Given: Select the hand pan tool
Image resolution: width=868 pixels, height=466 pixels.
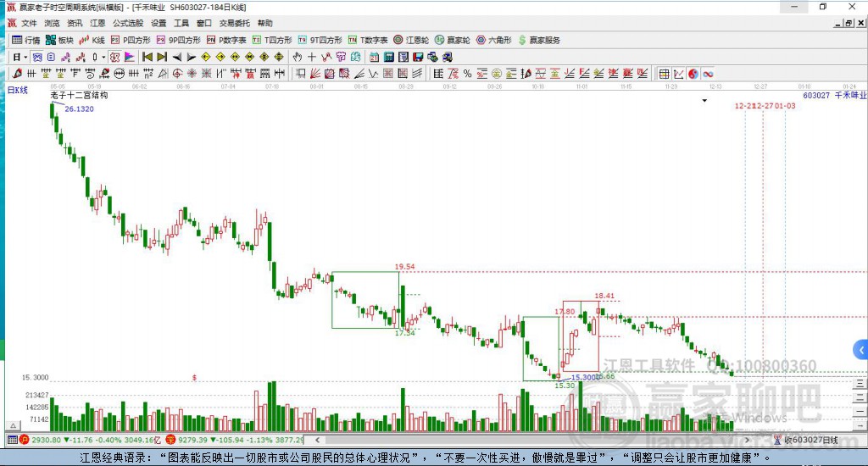Looking at the screenshot, I should (298, 57).
